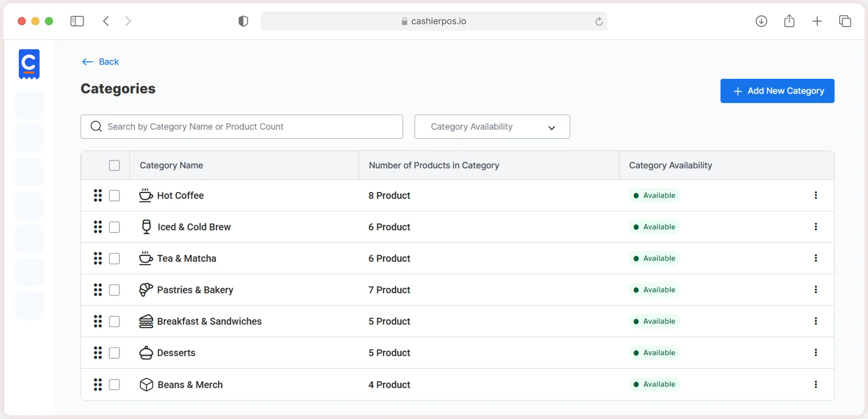Click the drag handle for Desserts
868x419 pixels.
[x=98, y=352]
